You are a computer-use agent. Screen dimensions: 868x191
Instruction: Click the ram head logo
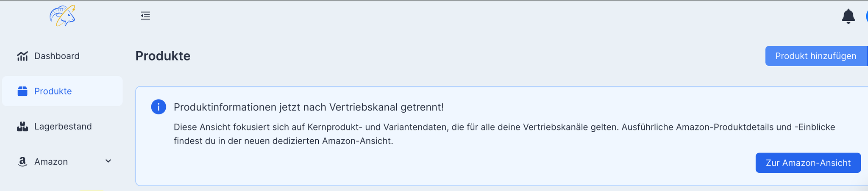[62, 16]
